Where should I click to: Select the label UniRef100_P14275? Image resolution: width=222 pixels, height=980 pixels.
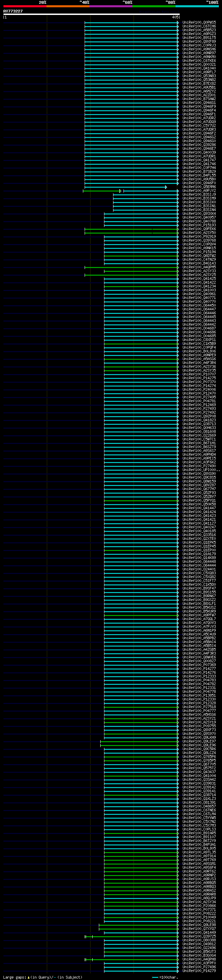pos(199,378)
